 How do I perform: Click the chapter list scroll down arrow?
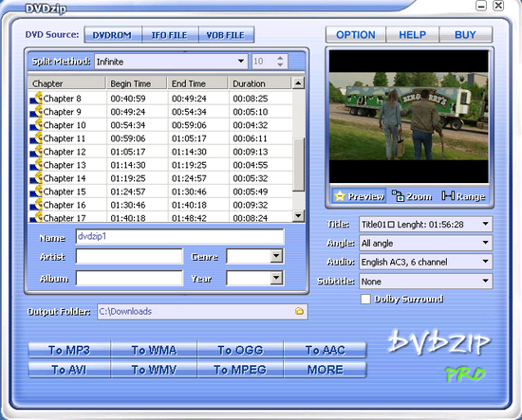coord(299,216)
